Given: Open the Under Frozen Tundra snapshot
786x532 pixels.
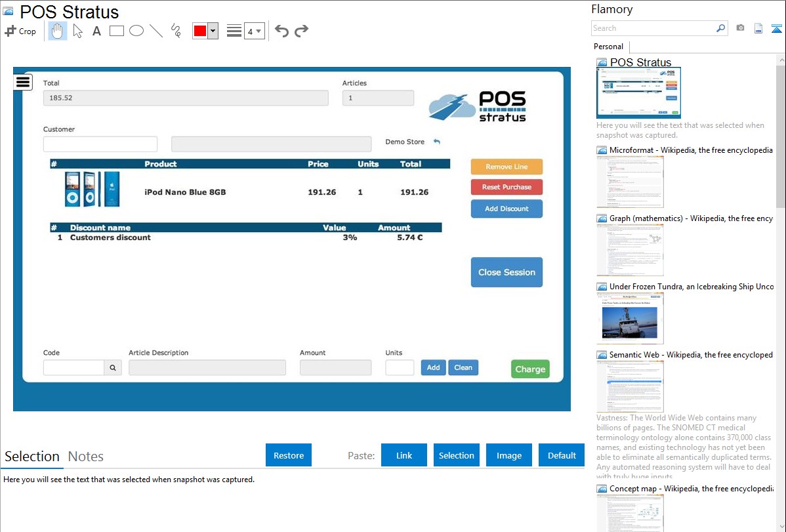Looking at the screenshot, I should coord(630,318).
